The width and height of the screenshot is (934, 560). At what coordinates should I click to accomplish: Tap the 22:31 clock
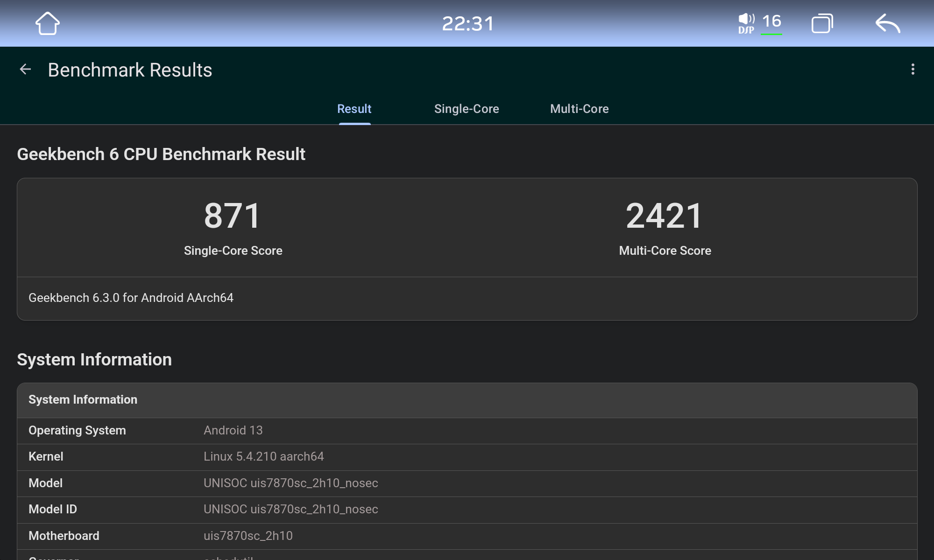467,24
